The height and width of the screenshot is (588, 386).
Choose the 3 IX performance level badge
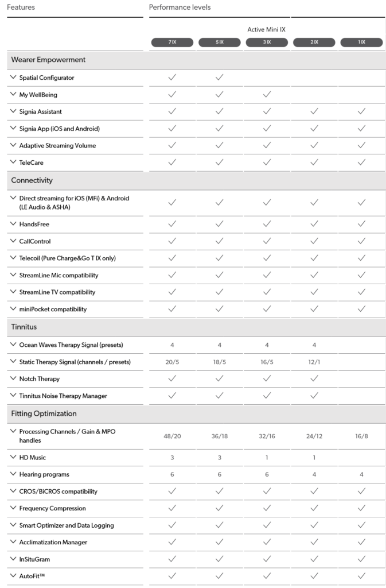click(x=267, y=42)
